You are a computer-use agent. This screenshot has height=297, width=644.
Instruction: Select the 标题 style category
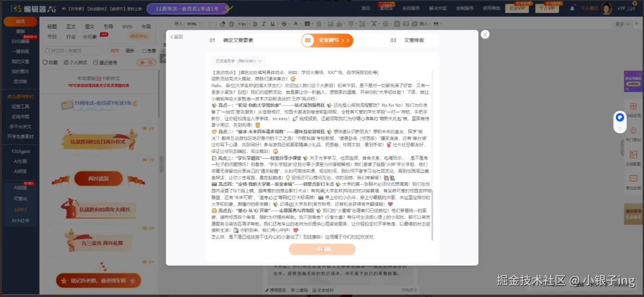[52, 27]
